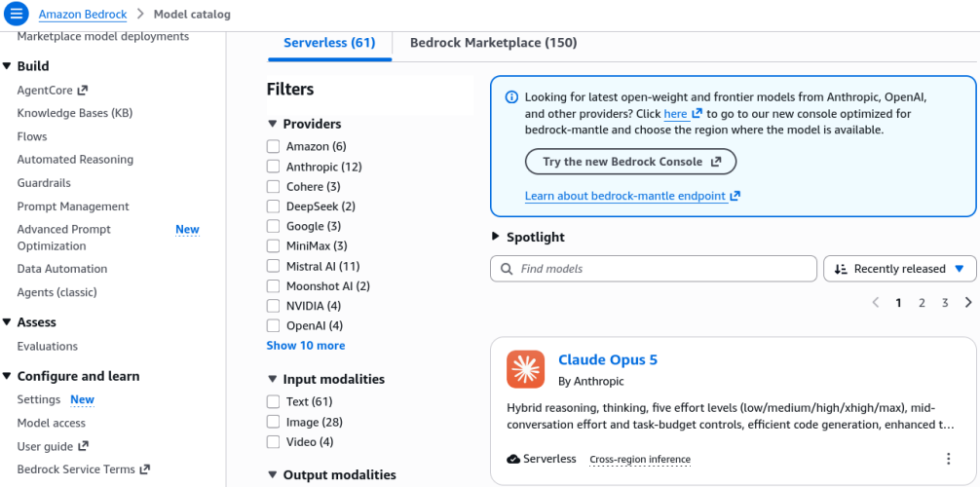Tick the Image input modality checkbox
Image resolution: width=980 pixels, height=487 pixels.
pos(273,422)
